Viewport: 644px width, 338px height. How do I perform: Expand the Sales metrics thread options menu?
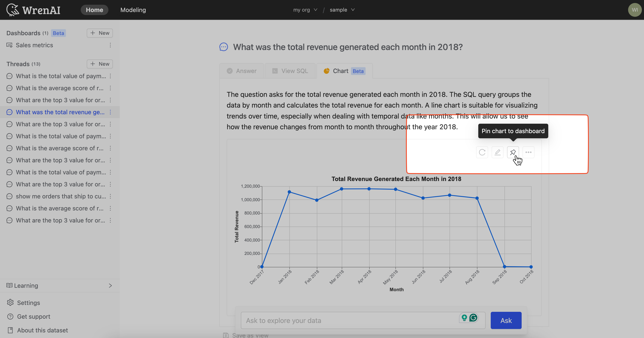110,45
